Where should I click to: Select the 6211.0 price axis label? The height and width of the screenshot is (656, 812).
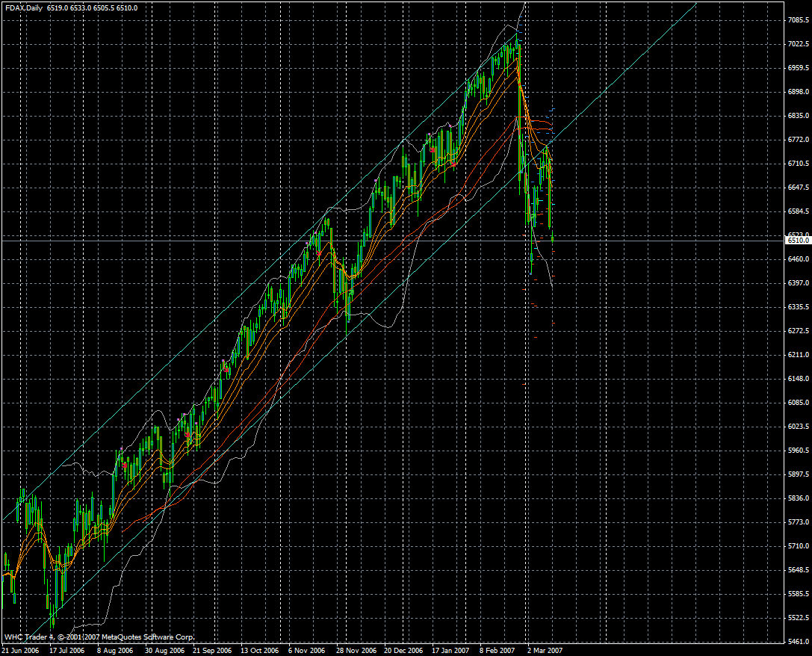coord(798,355)
